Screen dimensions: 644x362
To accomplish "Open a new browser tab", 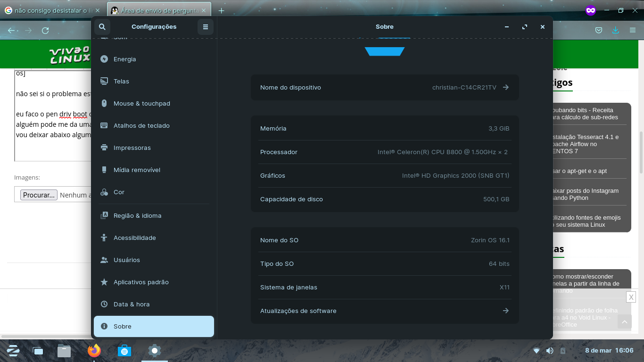I will pos(221,10).
